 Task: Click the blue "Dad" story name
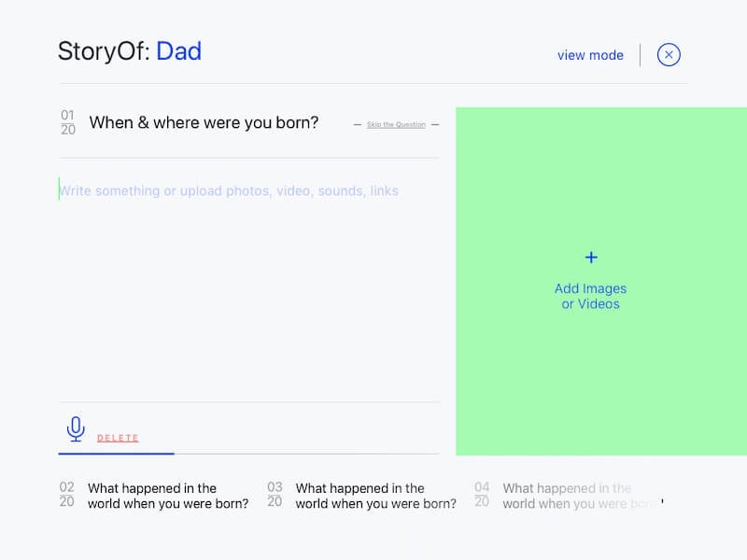(178, 50)
